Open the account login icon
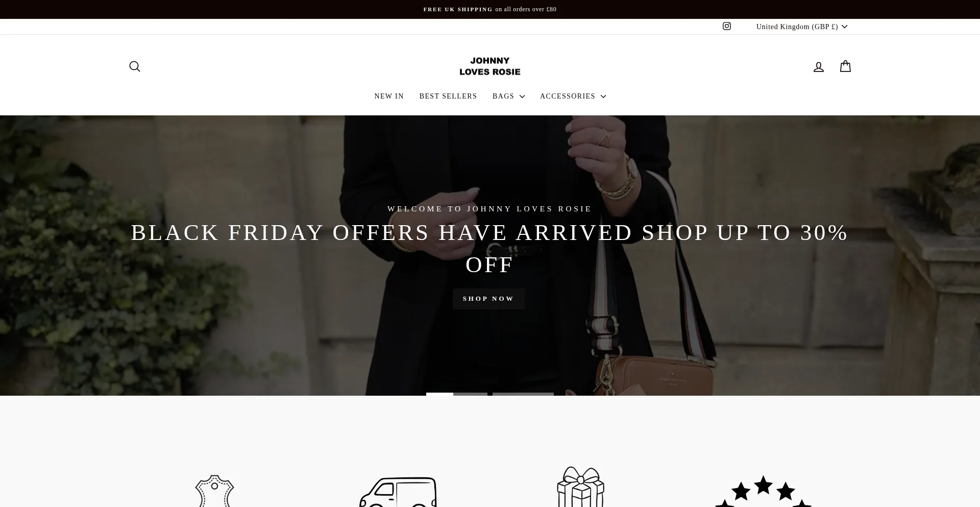Viewport: 980px width, 507px height. point(819,67)
